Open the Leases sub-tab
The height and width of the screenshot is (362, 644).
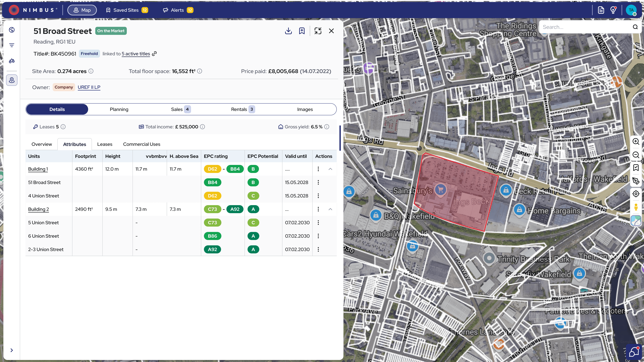click(104, 144)
